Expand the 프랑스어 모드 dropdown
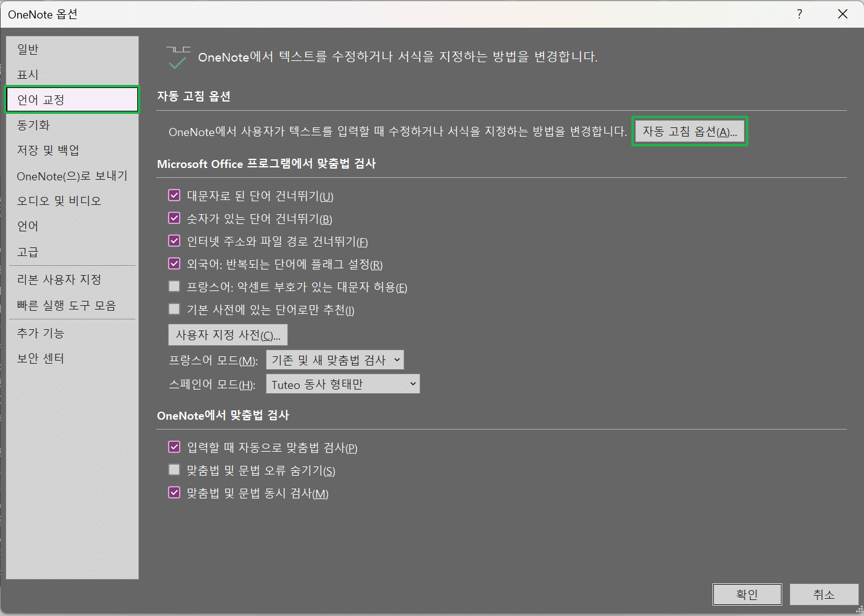 (335, 360)
